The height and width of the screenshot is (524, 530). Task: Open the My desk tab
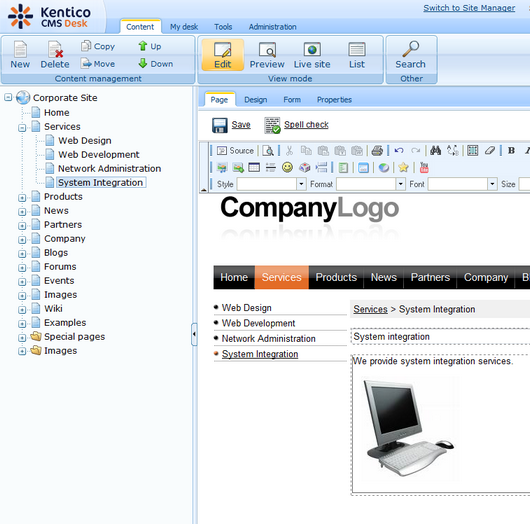pos(184,27)
